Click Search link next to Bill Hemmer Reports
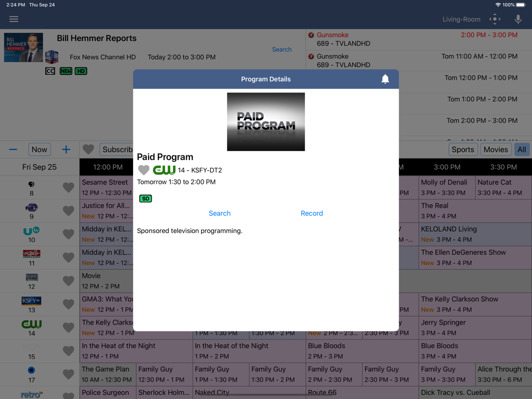 click(281, 49)
